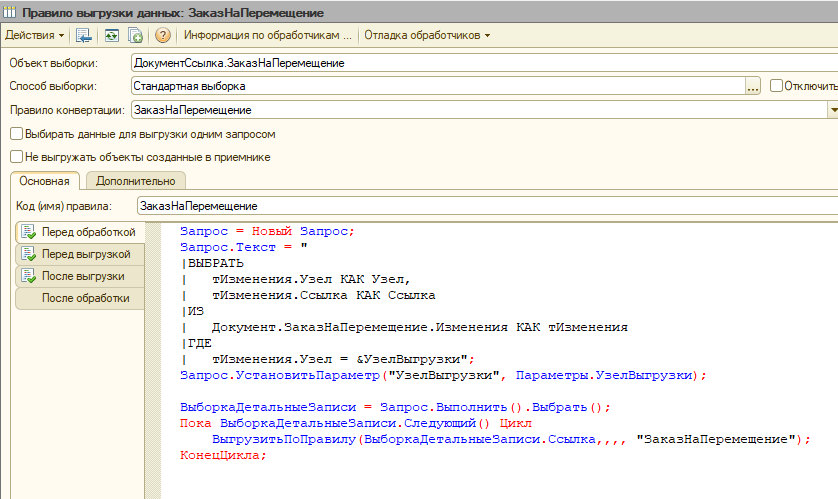Viewport: 838px width, 499px height.
Task: Click the '|ГДЕ' line in code
Action: click(x=196, y=344)
